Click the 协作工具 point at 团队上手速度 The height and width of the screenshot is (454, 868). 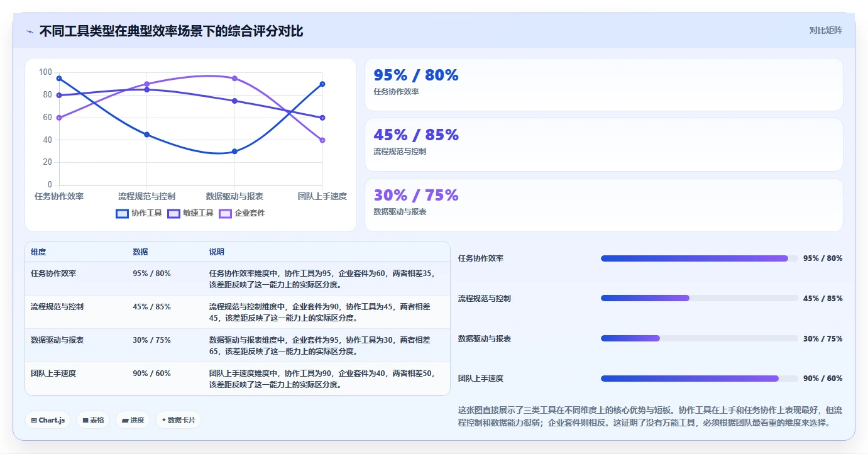[x=322, y=84]
